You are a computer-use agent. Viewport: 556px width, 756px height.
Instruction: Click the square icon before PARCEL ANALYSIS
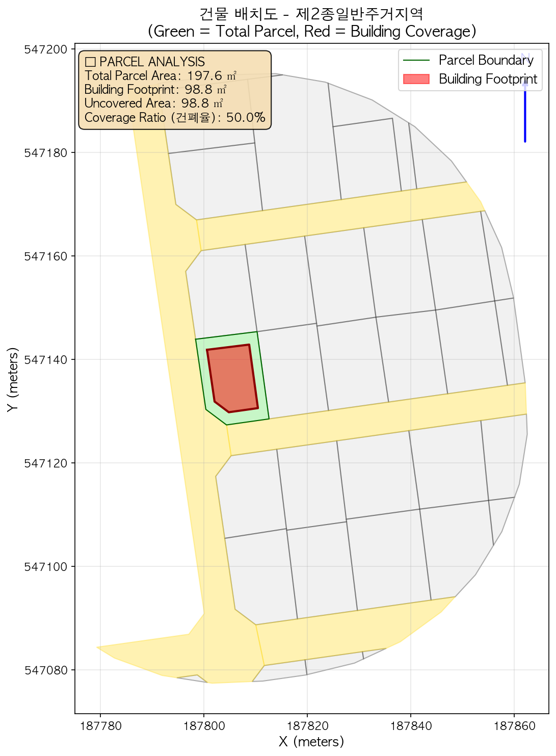point(90,62)
